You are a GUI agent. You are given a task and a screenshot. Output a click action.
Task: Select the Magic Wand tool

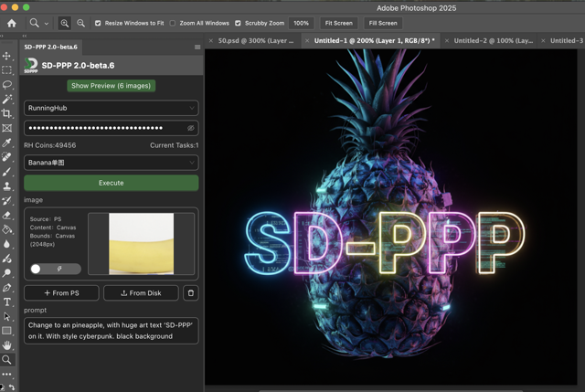click(6, 100)
